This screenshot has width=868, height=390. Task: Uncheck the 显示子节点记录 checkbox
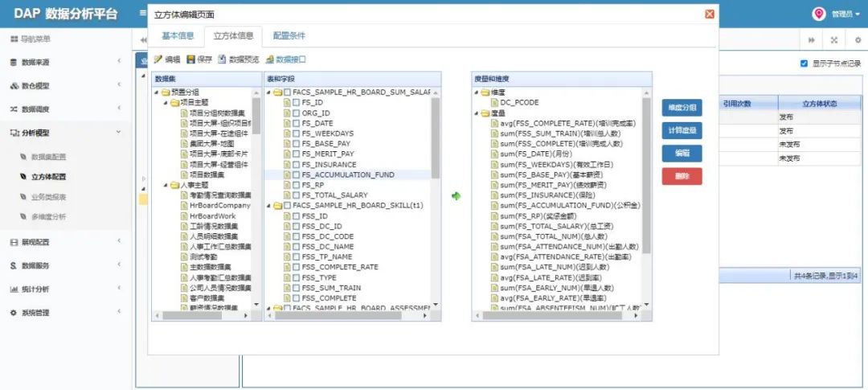point(804,64)
